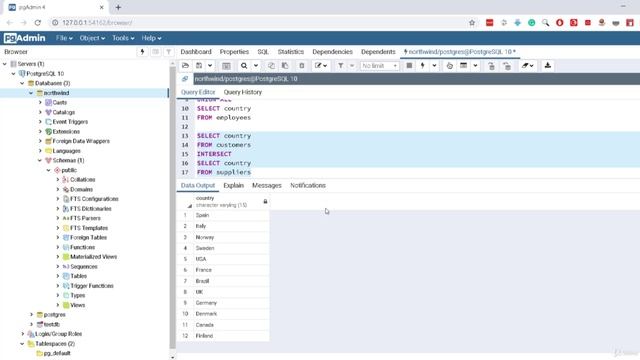Click the Save Data Changes grid icon

point(226,66)
